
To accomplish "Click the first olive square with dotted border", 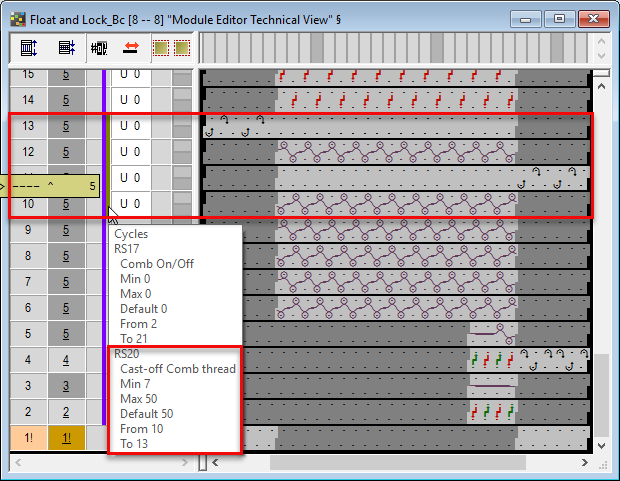I will [x=160, y=47].
